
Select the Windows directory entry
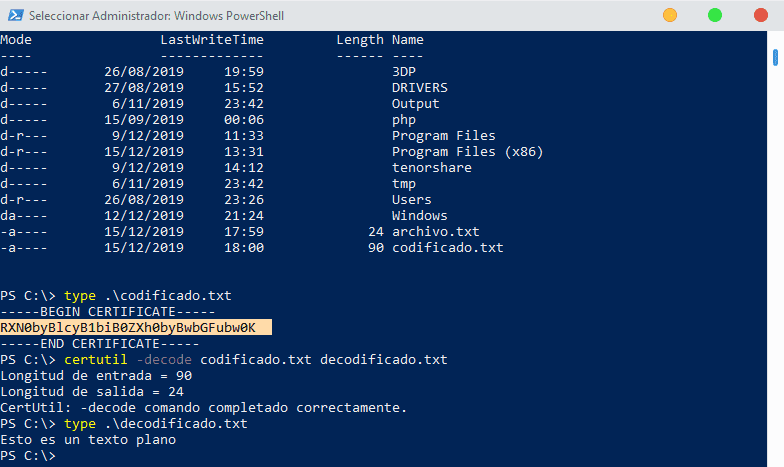point(420,216)
